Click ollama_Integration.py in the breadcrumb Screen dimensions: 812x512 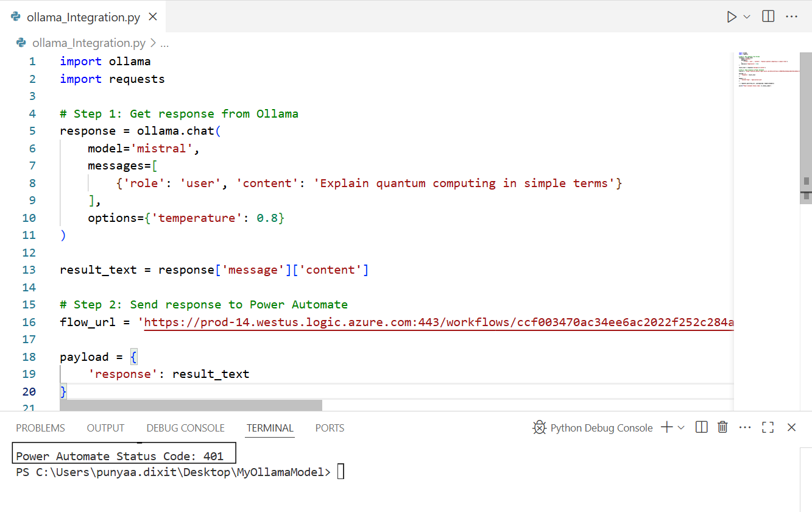(88, 43)
